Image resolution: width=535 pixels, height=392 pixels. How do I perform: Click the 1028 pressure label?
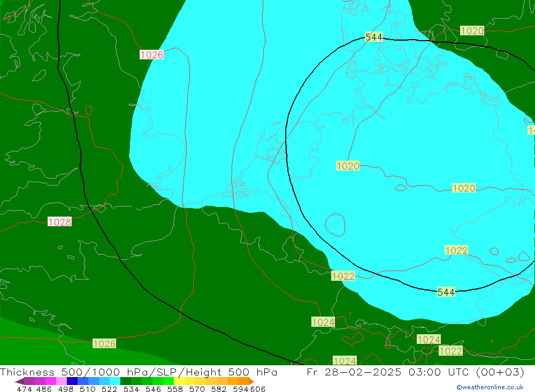pyautogui.click(x=60, y=222)
